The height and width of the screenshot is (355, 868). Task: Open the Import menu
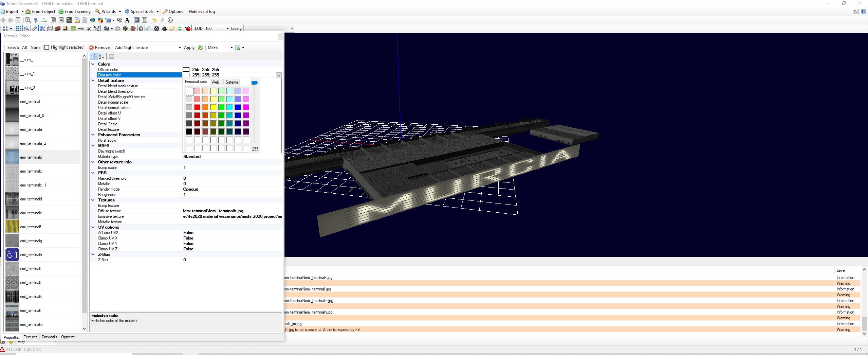pos(12,12)
